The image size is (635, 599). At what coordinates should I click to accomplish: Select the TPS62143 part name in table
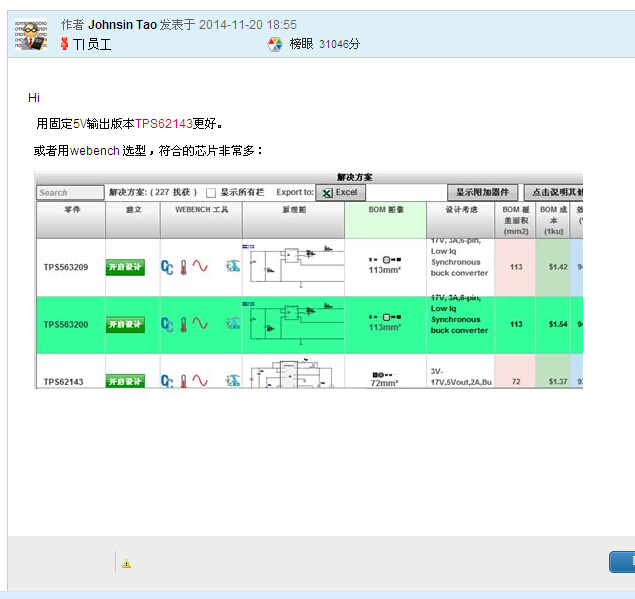pos(64,382)
